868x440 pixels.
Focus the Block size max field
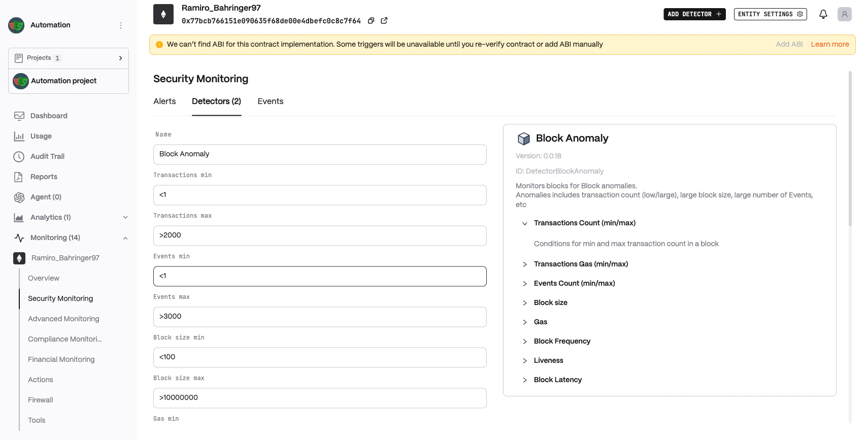coord(320,398)
